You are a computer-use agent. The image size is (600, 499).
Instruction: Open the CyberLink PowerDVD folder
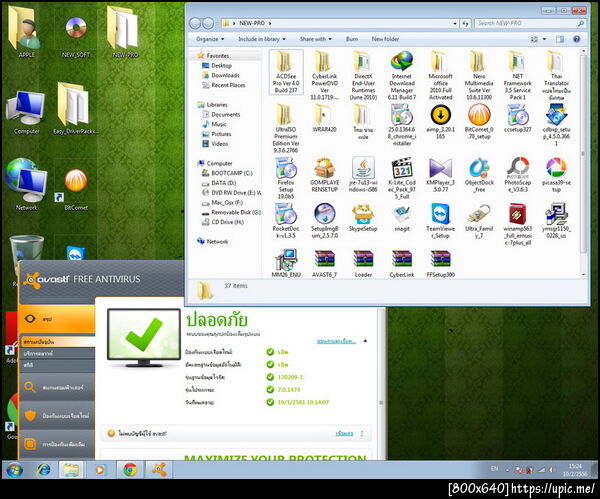tap(324, 75)
